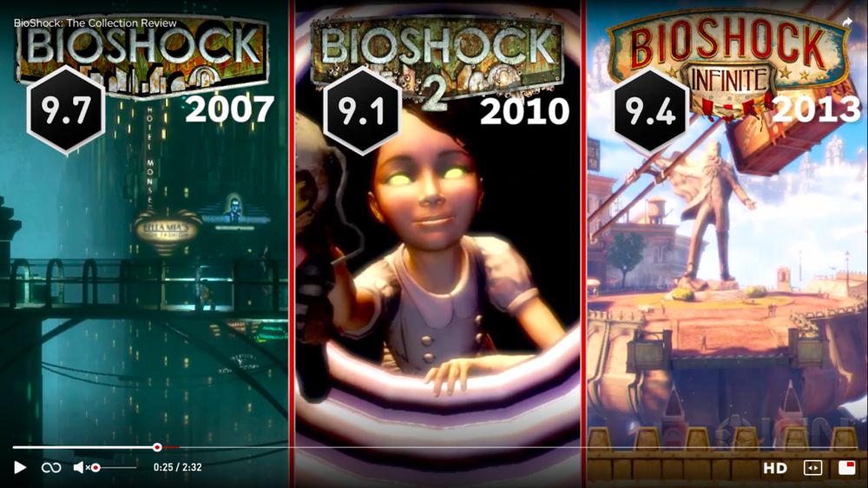Open the HD quality settings
Screen dimensions: 868x488
tap(775, 468)
